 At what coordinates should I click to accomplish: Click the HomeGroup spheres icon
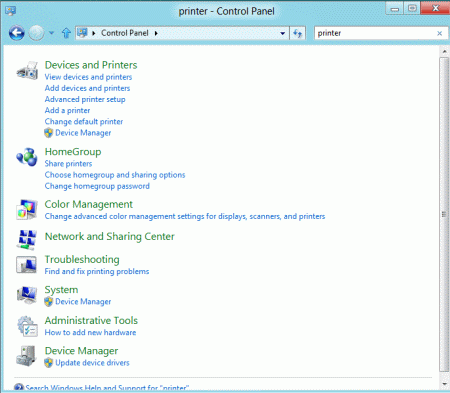(x=27, y=157)
